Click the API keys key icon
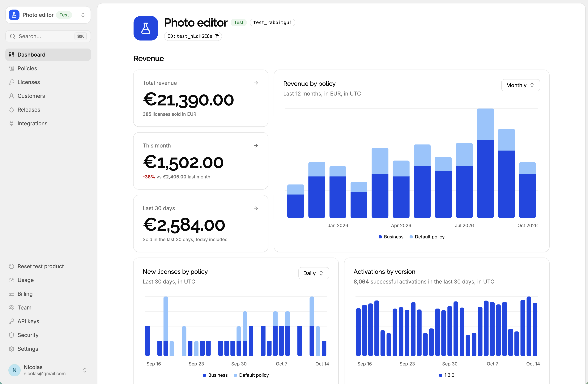The width and height of the screenshot is (588, 384). [11, 321]
